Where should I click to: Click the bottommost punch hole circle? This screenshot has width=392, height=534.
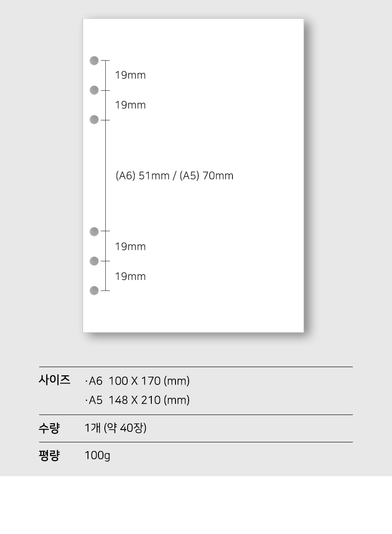click(94, 290)
